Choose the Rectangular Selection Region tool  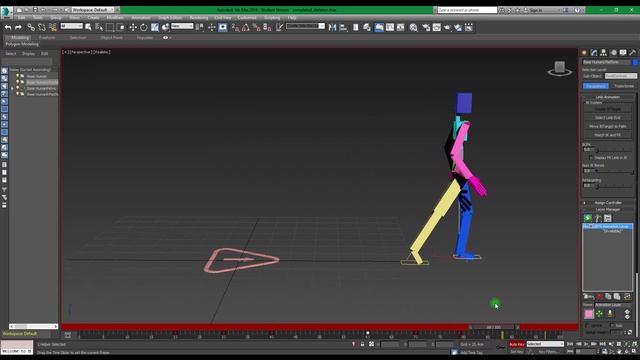pos(110,27)
